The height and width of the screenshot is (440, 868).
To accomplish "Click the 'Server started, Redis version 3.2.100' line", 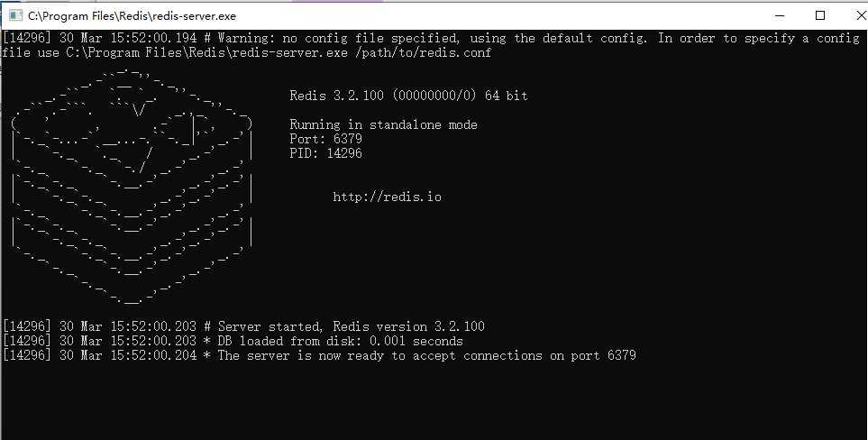I will click(x=243, y=326).
